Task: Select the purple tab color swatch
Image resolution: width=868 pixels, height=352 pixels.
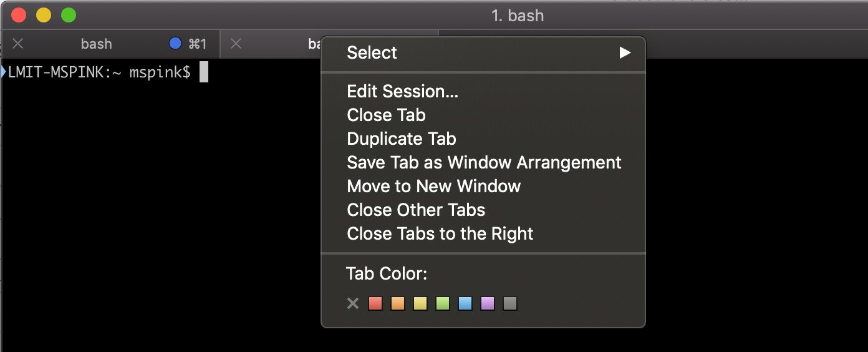Action: (x=488, y=304)
